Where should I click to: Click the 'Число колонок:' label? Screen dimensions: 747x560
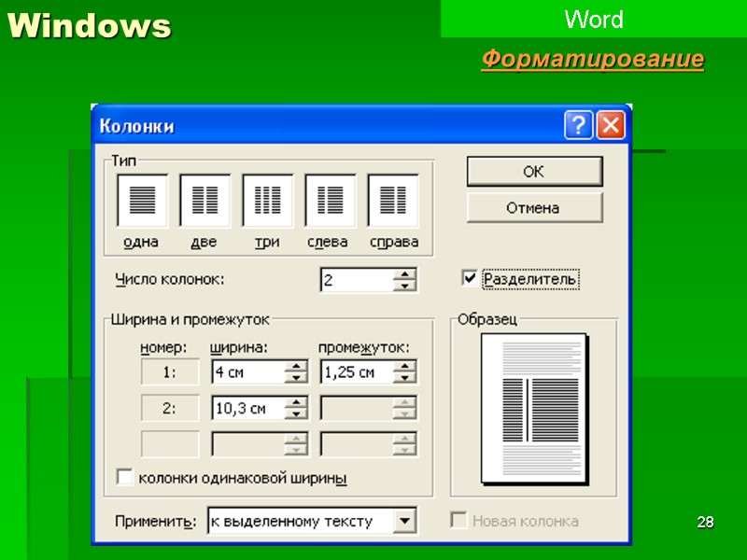click(170, 279)
